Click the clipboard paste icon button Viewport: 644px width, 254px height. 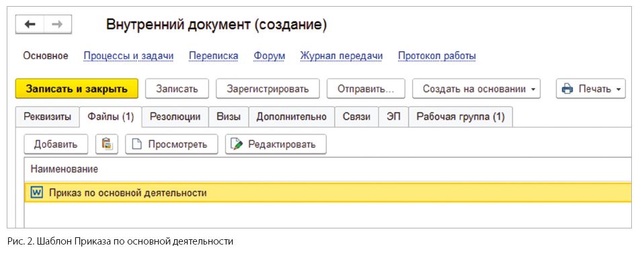[x=107, y=144]
